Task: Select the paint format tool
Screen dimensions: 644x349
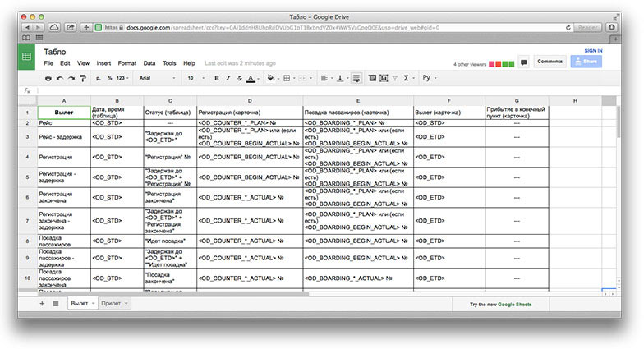Action: [83, 78]
